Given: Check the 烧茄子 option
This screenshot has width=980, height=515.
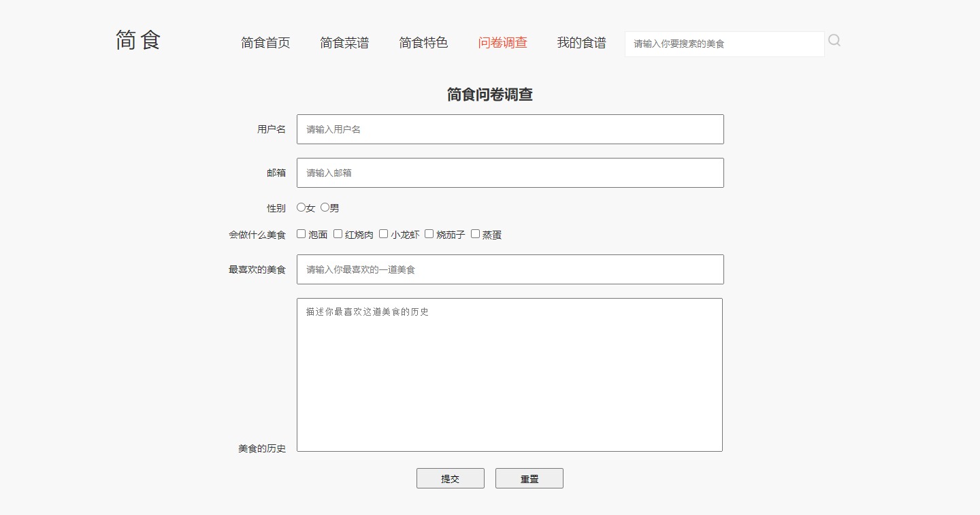Looking at the screenshot, I should pos(429,234).
